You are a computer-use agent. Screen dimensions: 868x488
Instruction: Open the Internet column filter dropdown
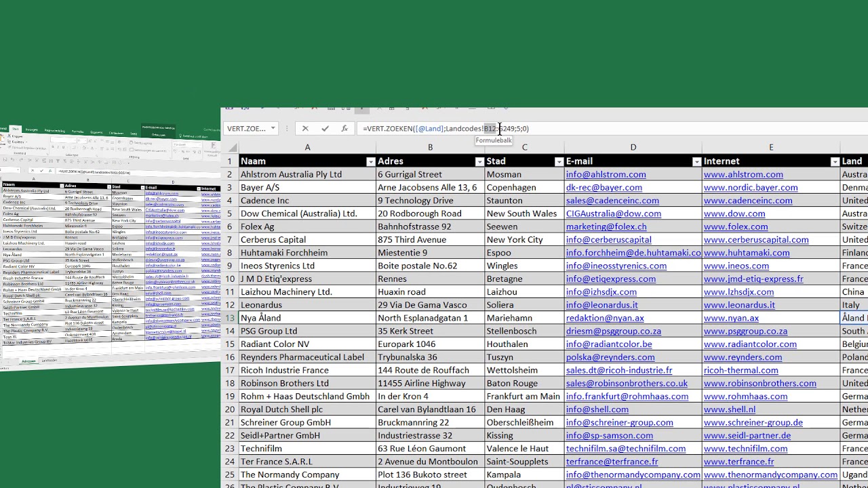click(x=835, y=161)
